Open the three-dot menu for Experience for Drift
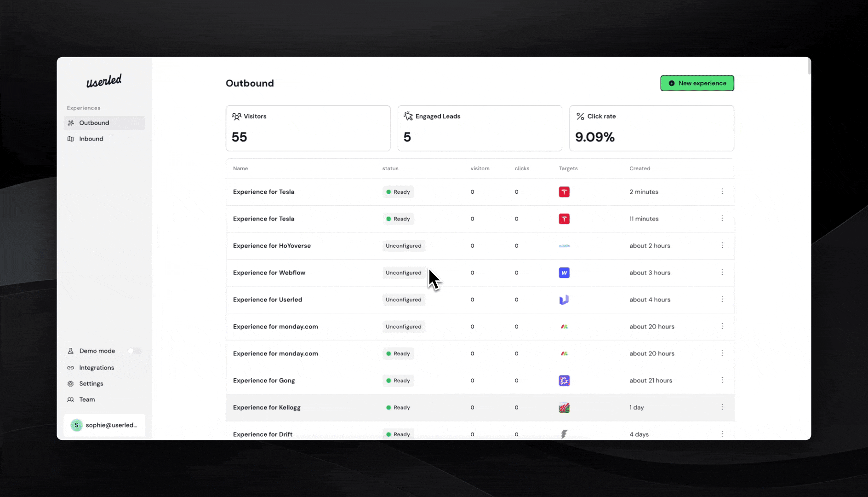 (x=722, y=434)
